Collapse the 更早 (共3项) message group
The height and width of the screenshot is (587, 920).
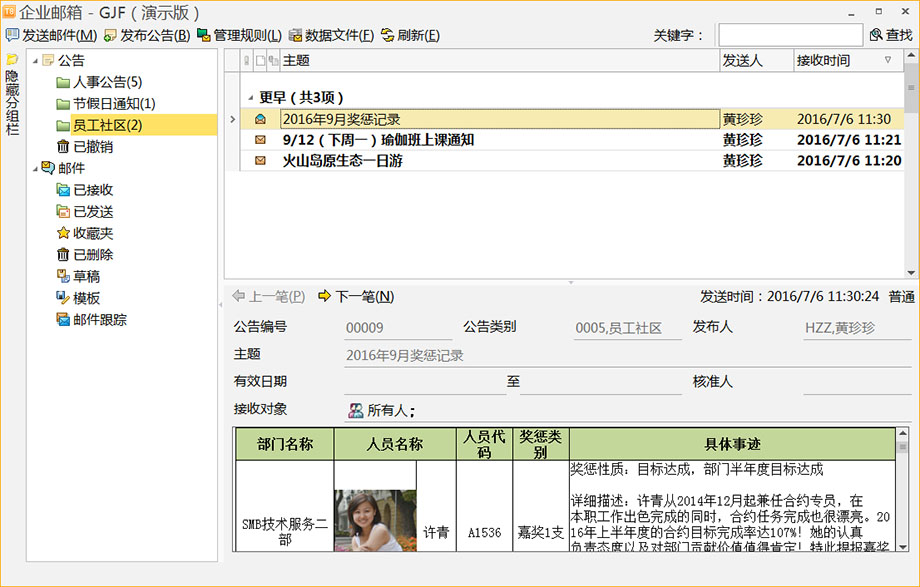click(250, 98)
